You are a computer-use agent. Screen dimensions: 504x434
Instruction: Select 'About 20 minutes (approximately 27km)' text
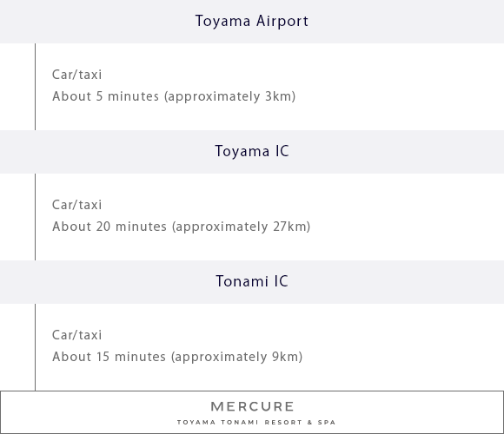coord(181,227)
